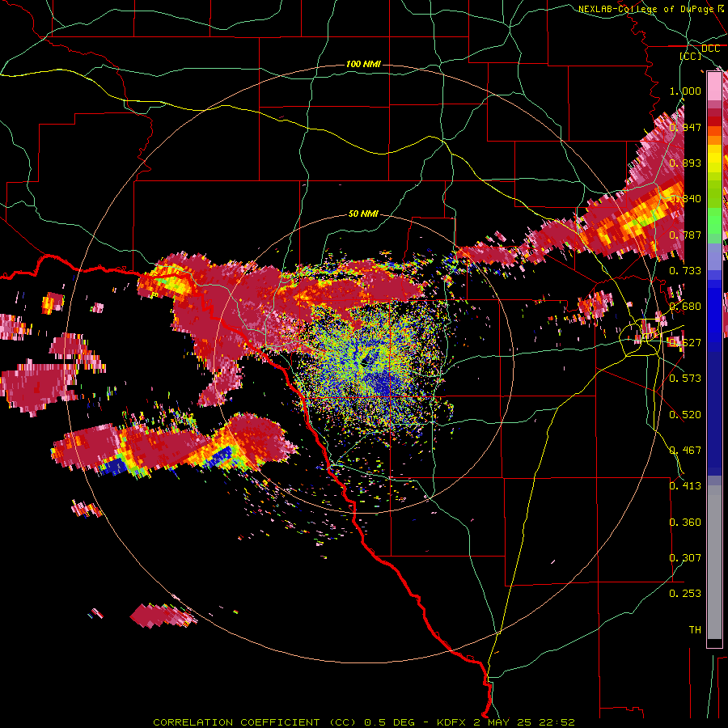Click the 0.787 legend value
Image resolution: width=728 pixels, height=728 pixels.
click(685, 235)
